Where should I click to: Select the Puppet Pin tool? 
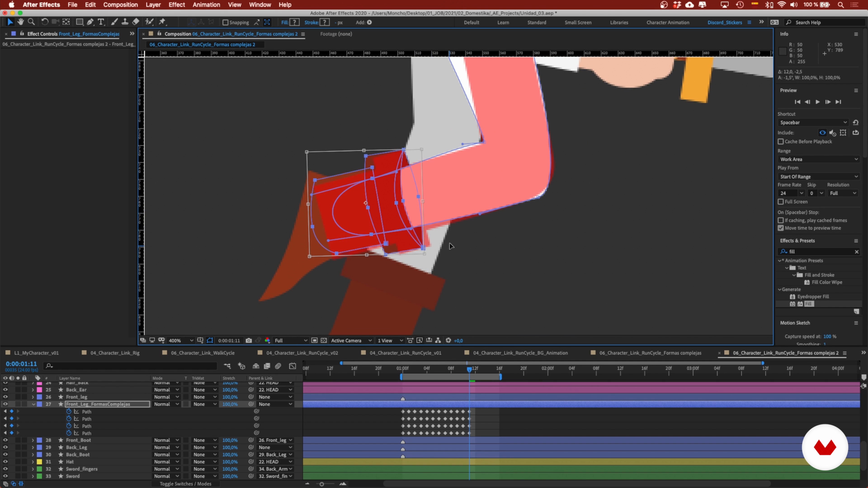point(162,22)
